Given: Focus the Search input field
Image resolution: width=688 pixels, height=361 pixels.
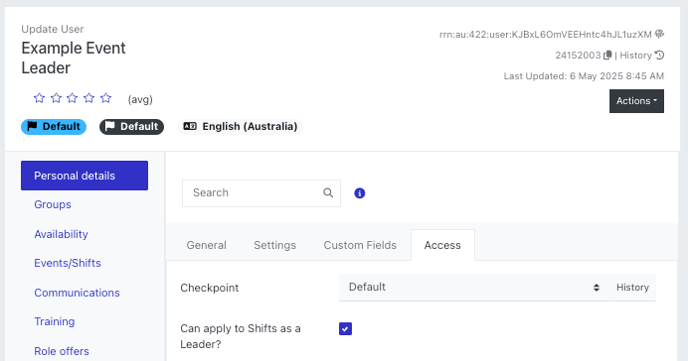Looking at the screenshot, I should (x=253, y=193).
